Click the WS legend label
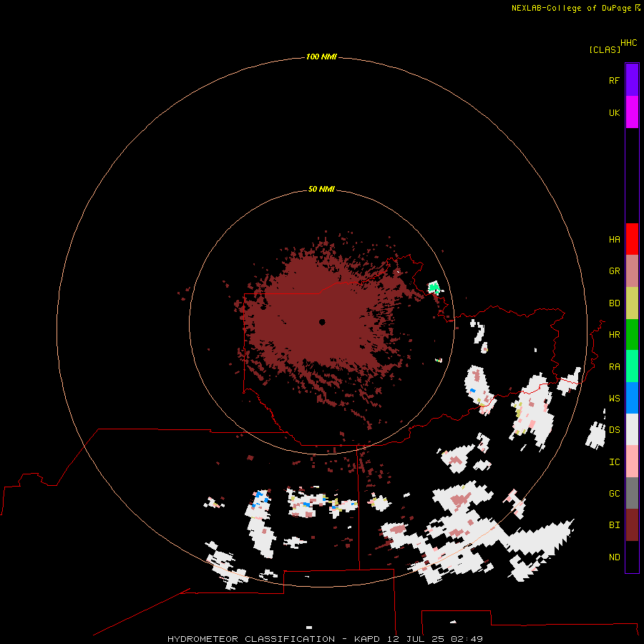Screen dimensions: 644x644 pyautogui.click(x=614, y=398)
